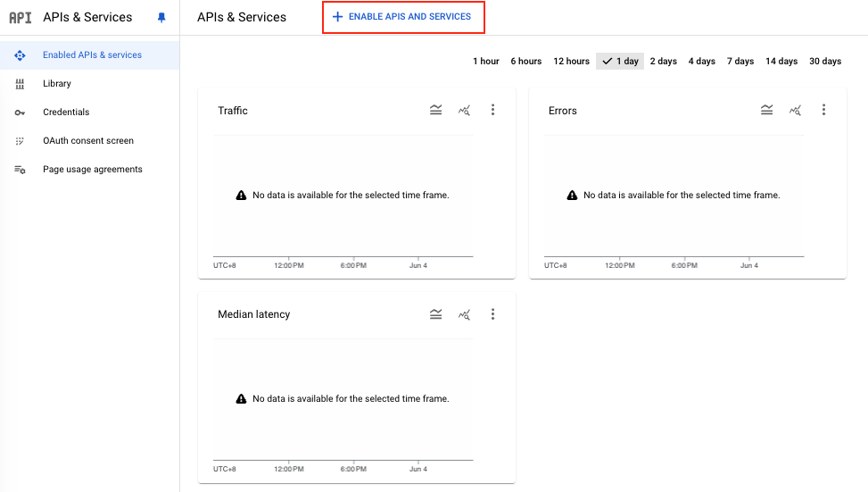Open the OAuth consent screen page
868x492 pixels.
[x=90, y=141]
